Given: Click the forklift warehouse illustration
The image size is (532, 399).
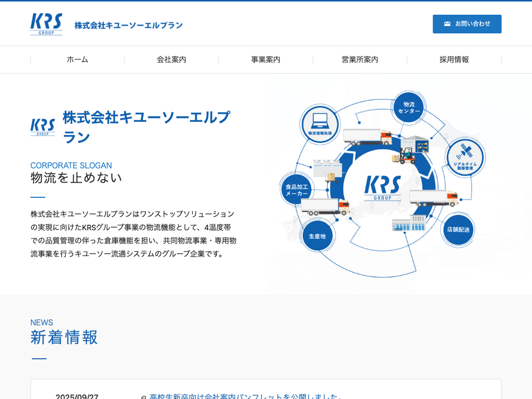Looking at the screenshot, I should pos(411,149).
